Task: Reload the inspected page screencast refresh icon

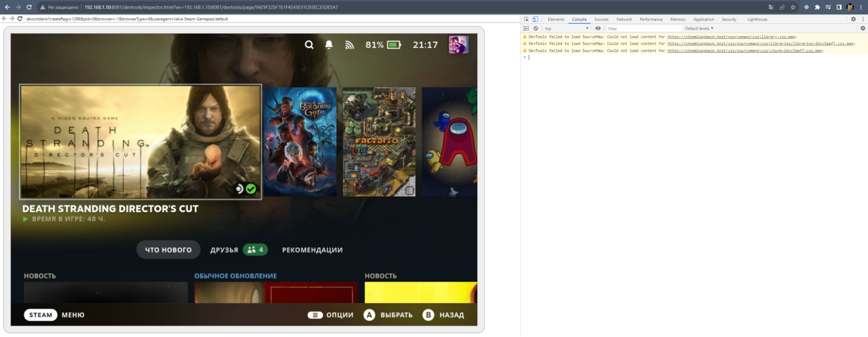Action: pos(20,19)
